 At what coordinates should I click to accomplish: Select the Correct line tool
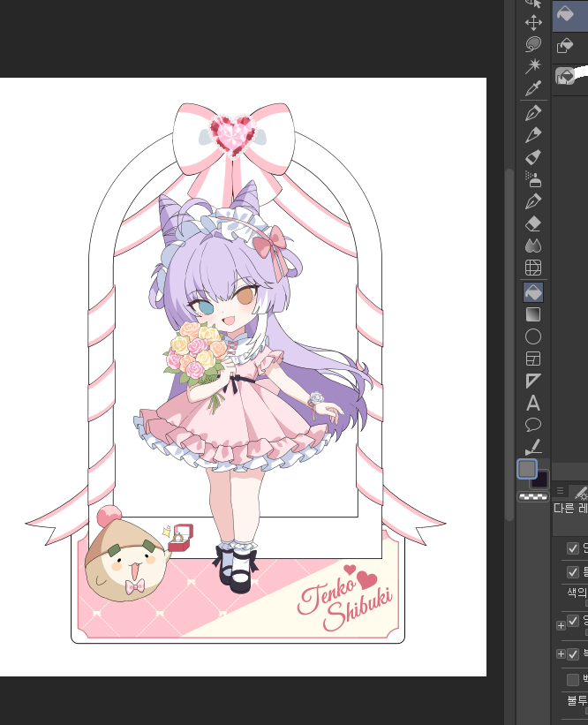point(533,447)
